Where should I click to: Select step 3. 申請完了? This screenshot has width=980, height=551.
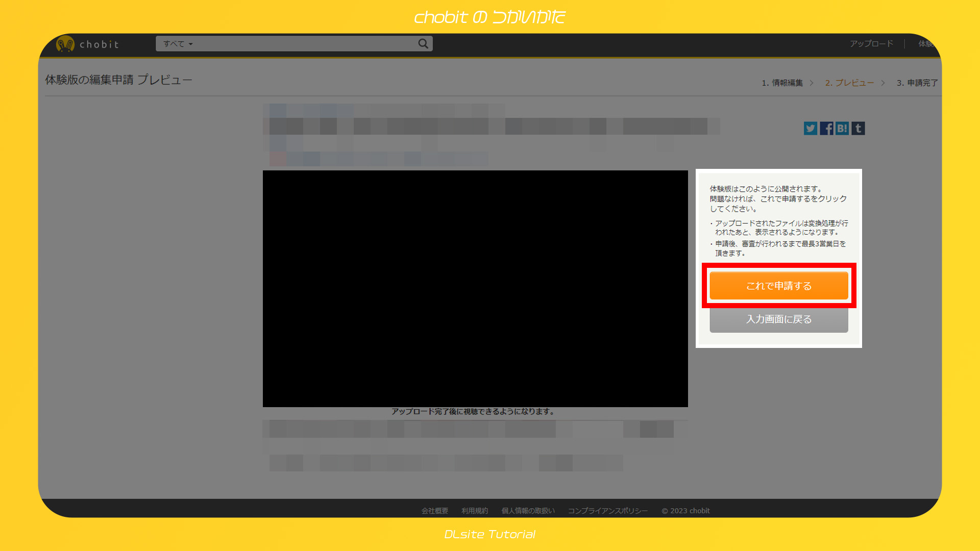[917, 83]
